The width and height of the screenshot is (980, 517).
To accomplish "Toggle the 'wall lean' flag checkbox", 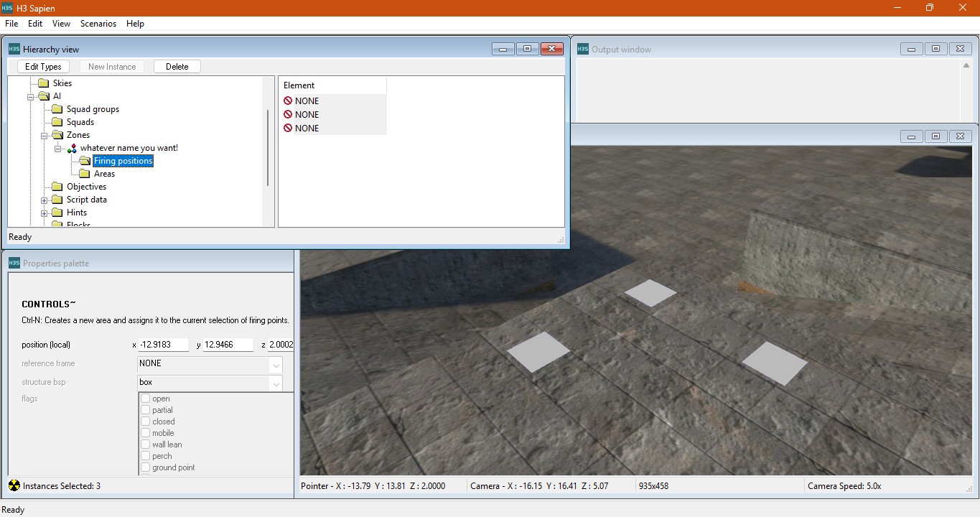I will (146, 444).
